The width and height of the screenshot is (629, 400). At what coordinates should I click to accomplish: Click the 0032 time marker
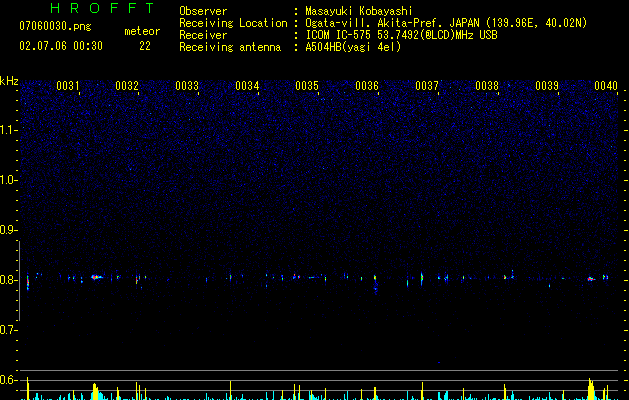[127, 85]
